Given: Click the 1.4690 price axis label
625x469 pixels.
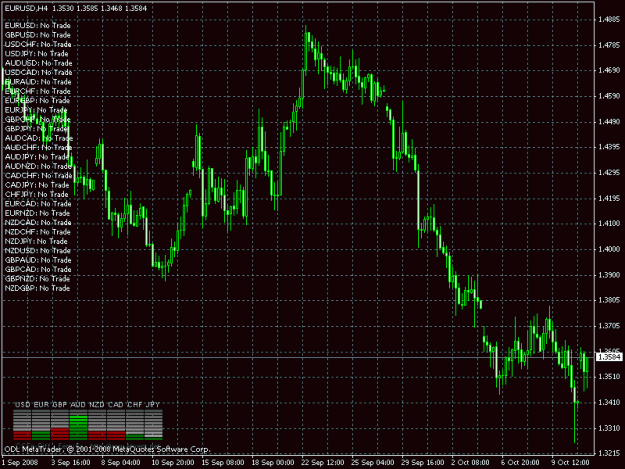Looking at the screenshot, I should pyautogui.click(x=609, y=70).
